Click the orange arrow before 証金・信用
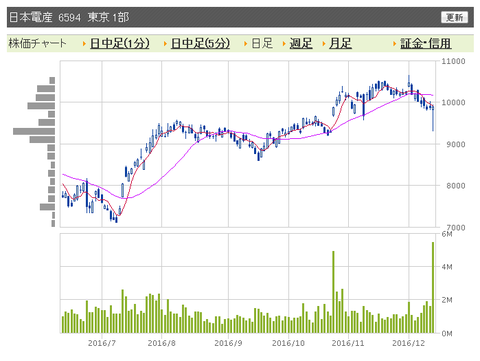480x361 pixels. [395, 44]
